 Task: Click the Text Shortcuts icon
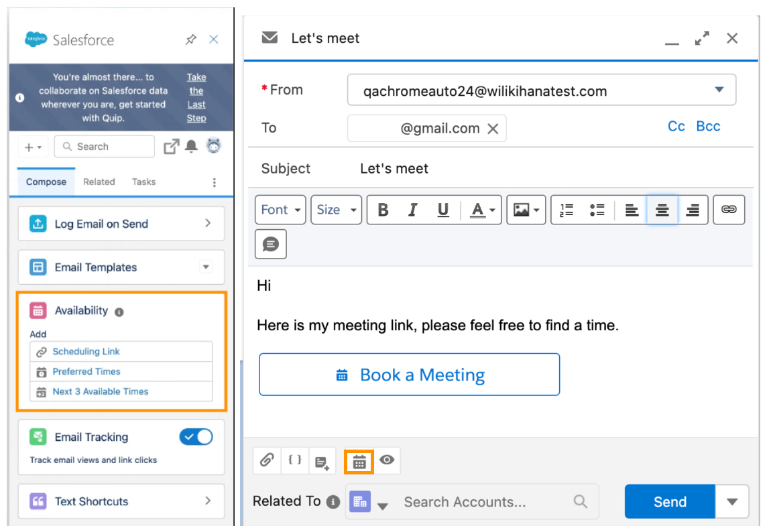(38, 501)
